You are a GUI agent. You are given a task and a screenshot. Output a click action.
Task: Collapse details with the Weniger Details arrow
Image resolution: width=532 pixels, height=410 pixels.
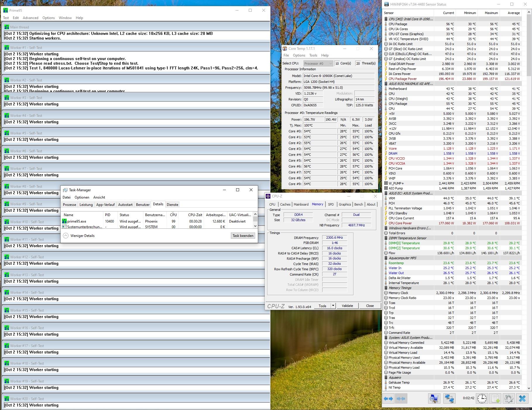click(x=66, y=236)
